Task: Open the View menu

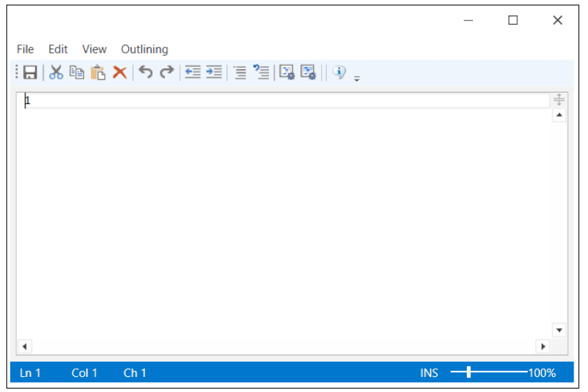Action: tap(94, 49)
